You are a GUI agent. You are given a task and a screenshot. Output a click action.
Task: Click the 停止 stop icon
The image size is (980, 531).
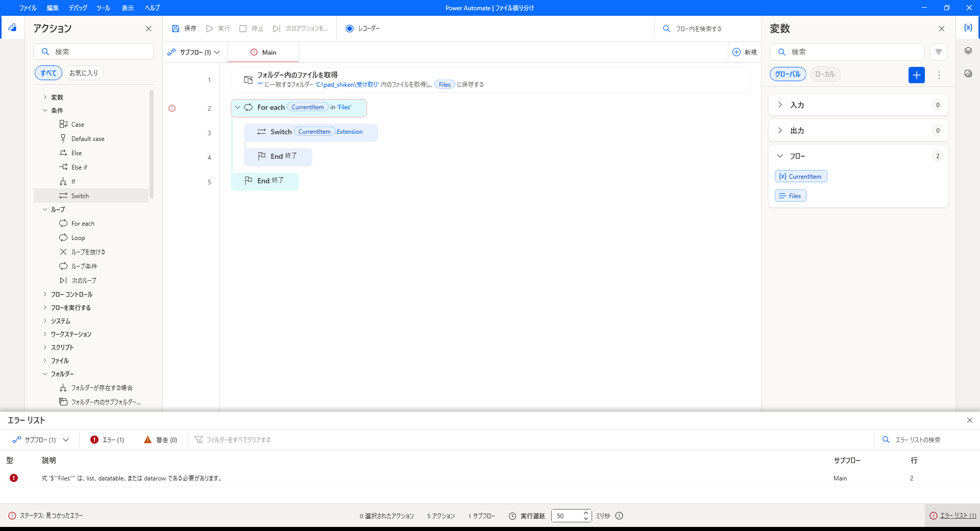[243, 29]
